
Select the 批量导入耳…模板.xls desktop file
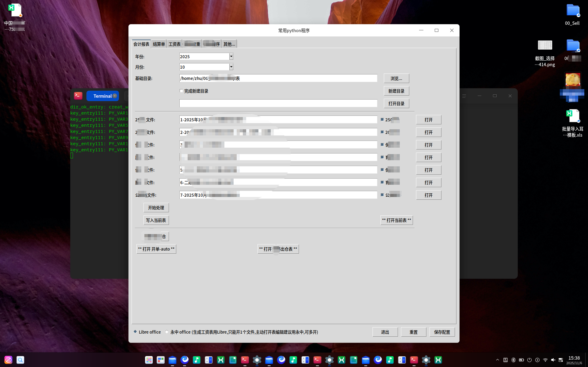(572, 123)
